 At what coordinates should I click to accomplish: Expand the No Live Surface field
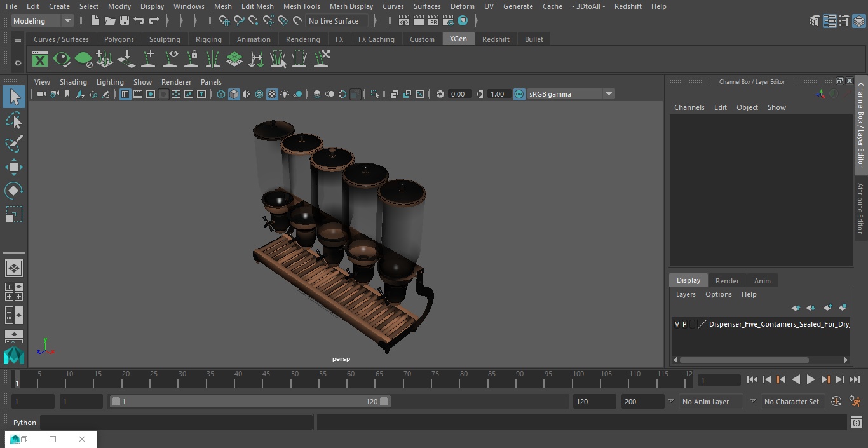click(x=336, y=21)
